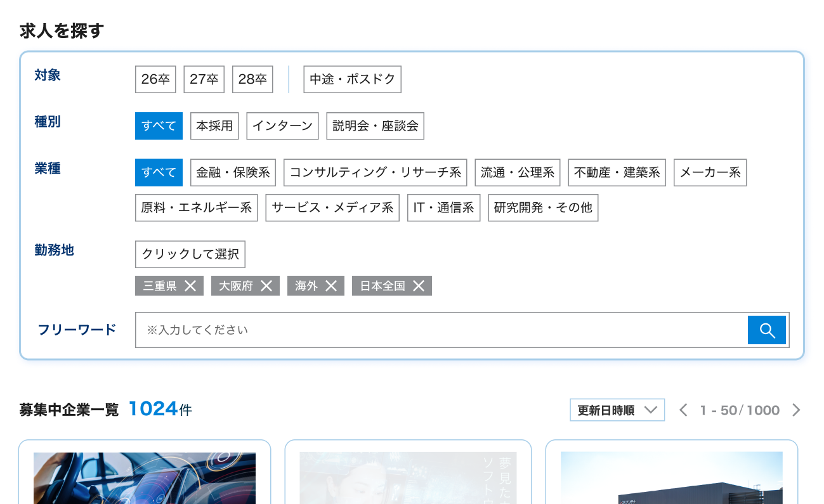Remove the 日本全国 location tag
824x504 pixels.
[418, 286]
